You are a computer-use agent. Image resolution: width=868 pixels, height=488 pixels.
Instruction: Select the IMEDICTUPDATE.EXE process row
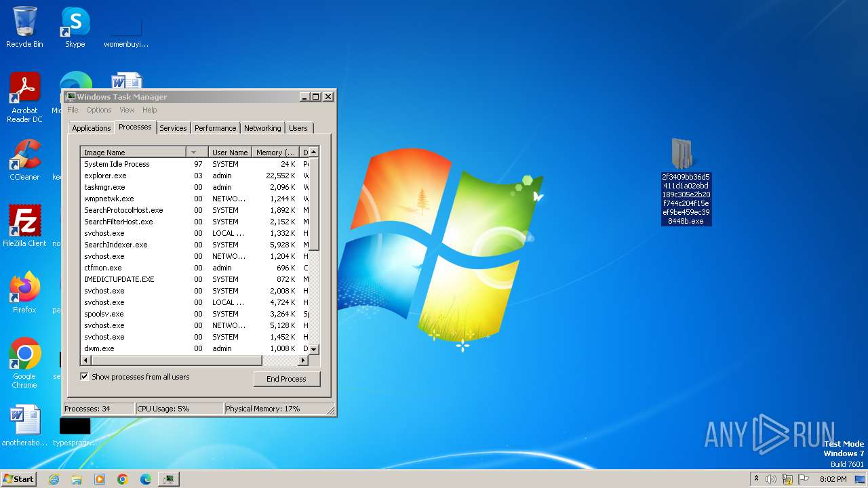(x=195, y=279)
